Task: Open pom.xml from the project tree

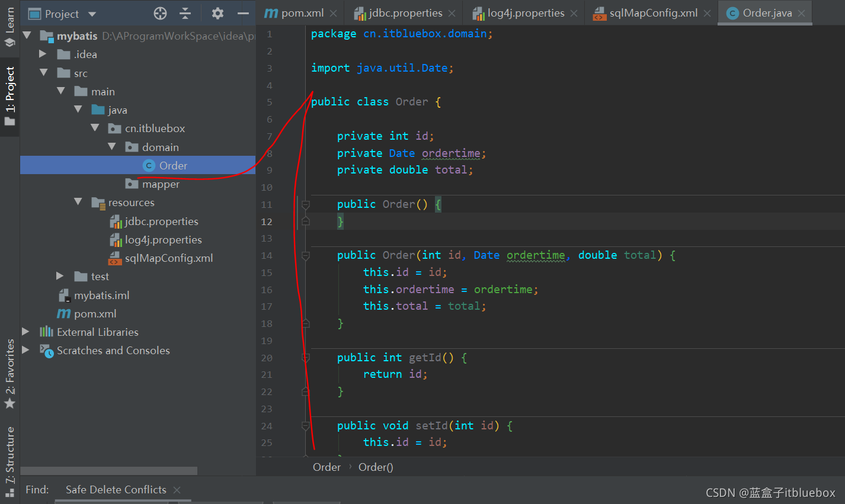Action: click(x=95, y=314)
